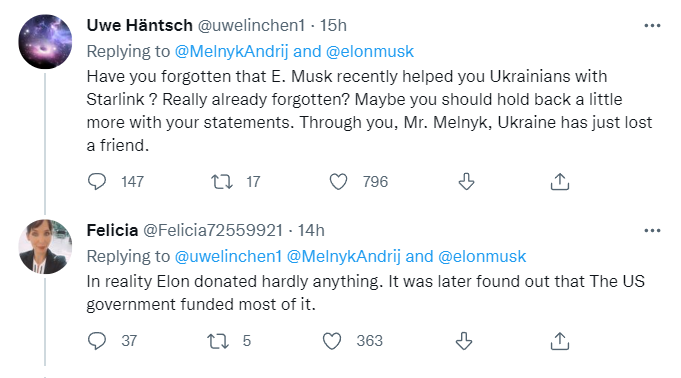Share Uwe Häntsch's tweet
681x378 pixels.
(x=560, y=182)
